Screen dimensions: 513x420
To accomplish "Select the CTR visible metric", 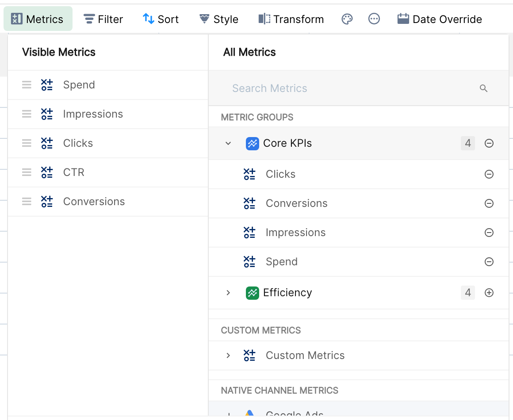I will click(x=73, y=172).
